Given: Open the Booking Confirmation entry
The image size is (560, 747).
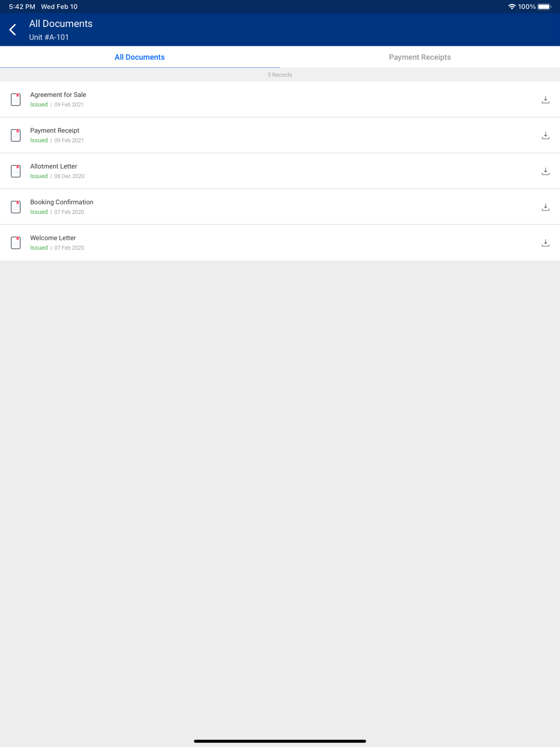Looking at the screenshot, I should click(x=280, y=207).
